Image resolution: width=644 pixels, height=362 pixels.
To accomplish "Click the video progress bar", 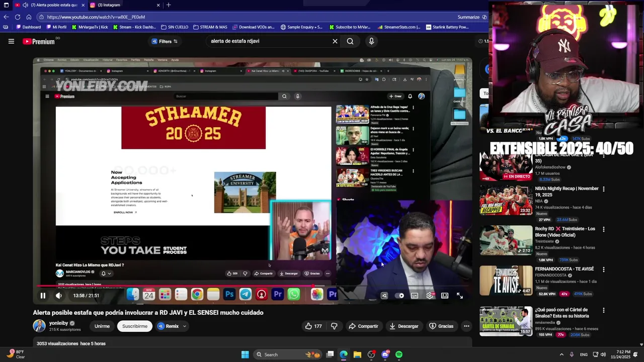I will point(253,286).
